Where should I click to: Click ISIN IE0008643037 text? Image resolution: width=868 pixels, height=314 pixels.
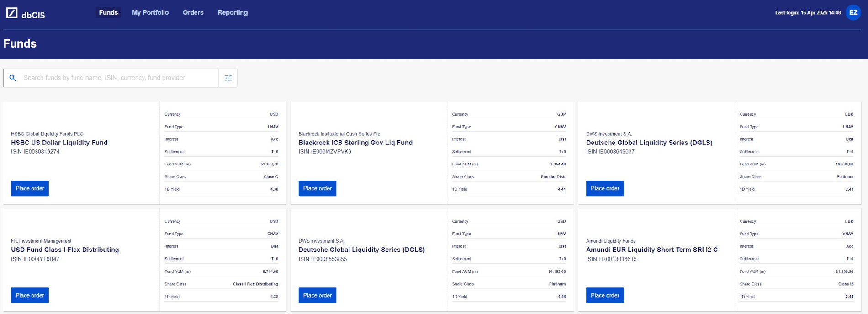610,152
